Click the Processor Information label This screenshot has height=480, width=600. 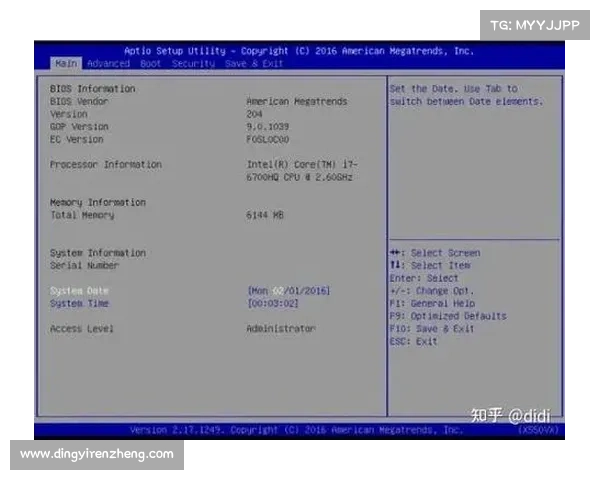106,165
